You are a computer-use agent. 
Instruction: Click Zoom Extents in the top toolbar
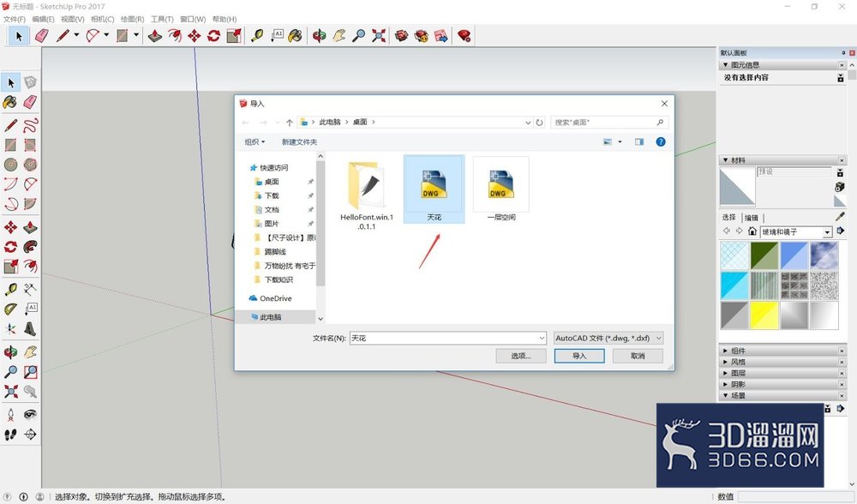pos(378,36)
